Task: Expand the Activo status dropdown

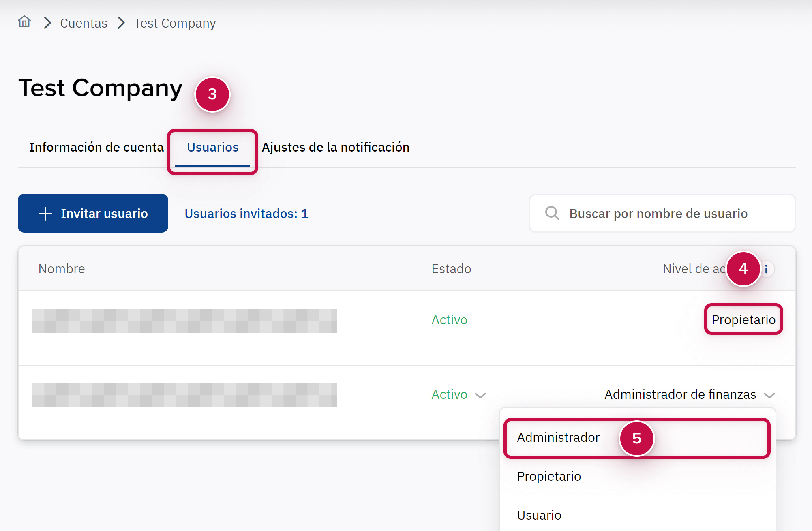Action: pyautogui.click(x=480, y=395)
